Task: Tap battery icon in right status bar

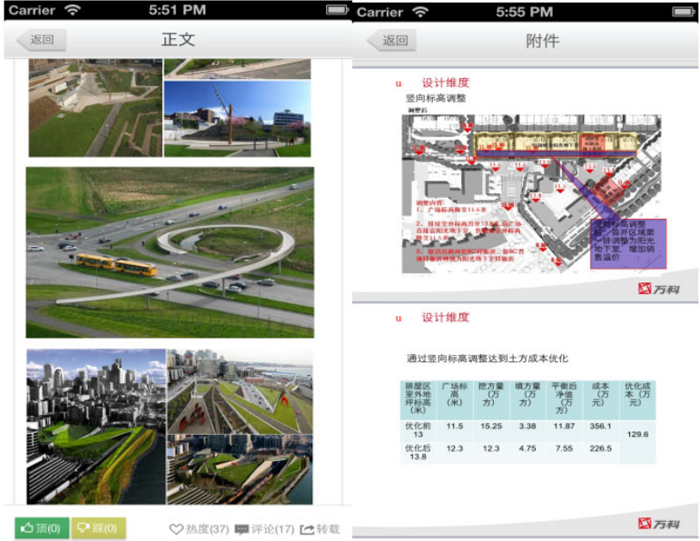Action: tap(684, 11)
